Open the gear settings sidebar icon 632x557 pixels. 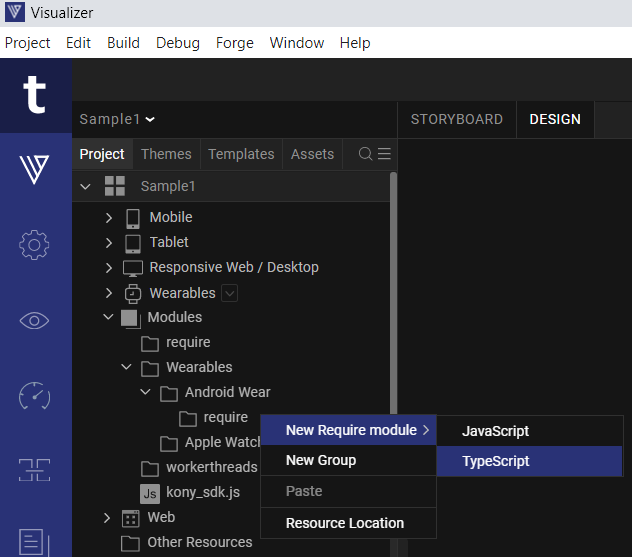35,244
